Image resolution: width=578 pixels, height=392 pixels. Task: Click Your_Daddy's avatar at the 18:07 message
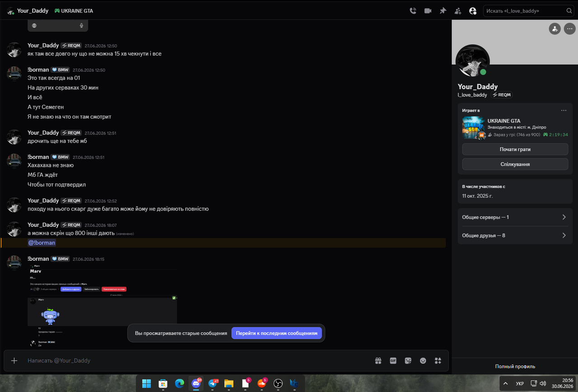[14, 229]
